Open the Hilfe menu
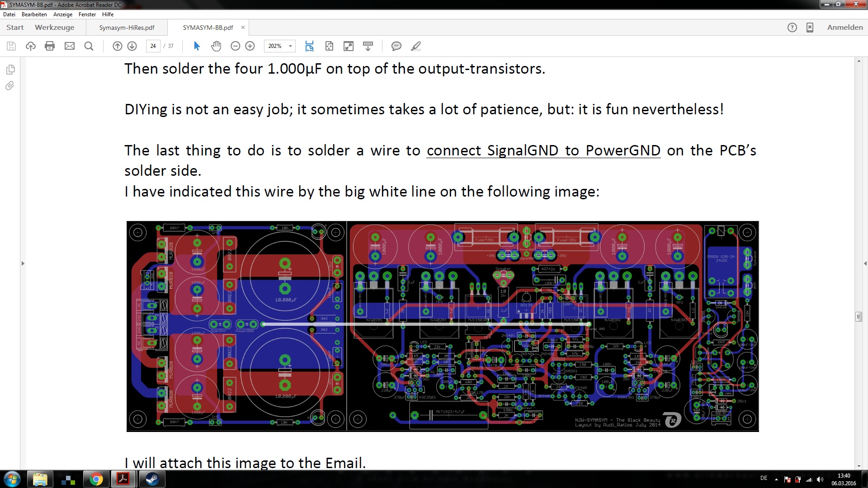868x488 pixels. pyautogui.click(x=108, y=14)
